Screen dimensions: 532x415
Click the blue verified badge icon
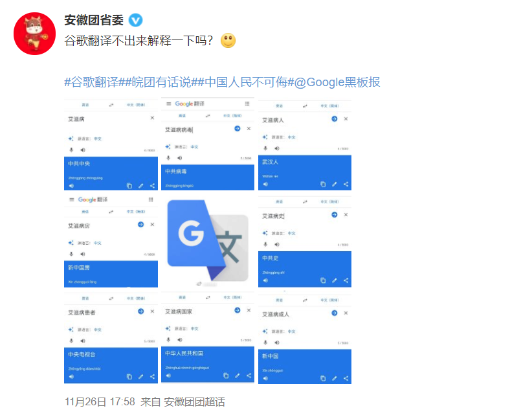[135, 20]
